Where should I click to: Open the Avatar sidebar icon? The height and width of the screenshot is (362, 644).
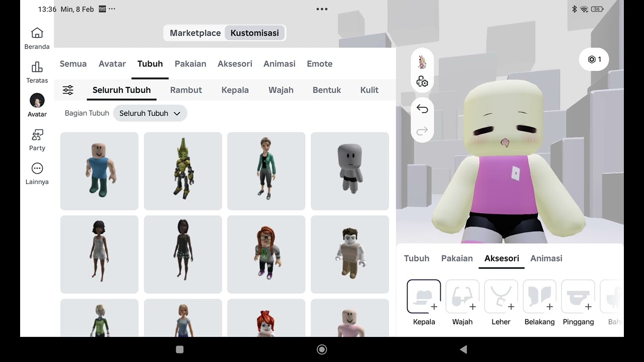click(37, 101)
